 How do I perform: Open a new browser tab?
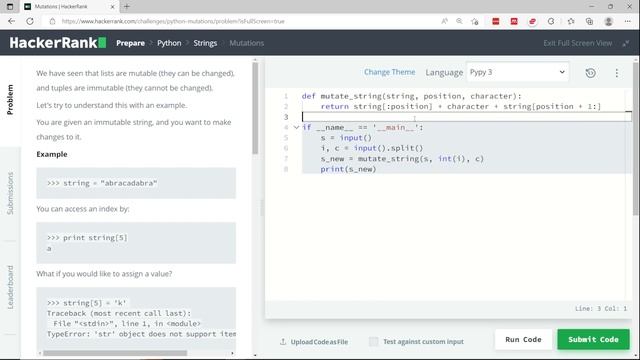(x=127, y=7)
